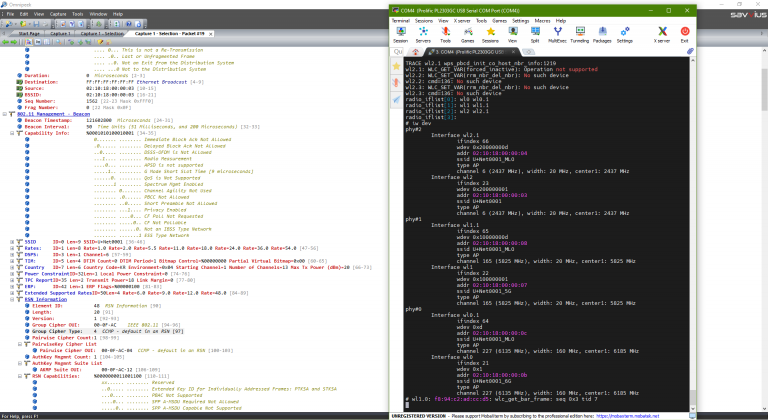Open Tunneling in MobaXterm toolbar
This screenshot has width=768, height=420.
[x=580, y=35]
